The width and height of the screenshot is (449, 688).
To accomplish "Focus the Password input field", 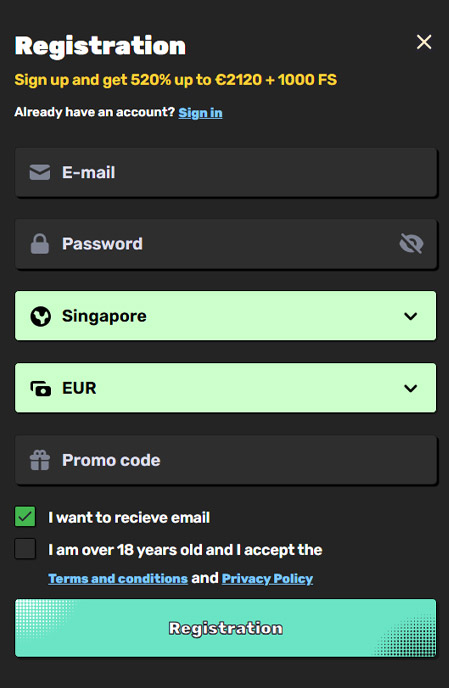I will [226, 244].
